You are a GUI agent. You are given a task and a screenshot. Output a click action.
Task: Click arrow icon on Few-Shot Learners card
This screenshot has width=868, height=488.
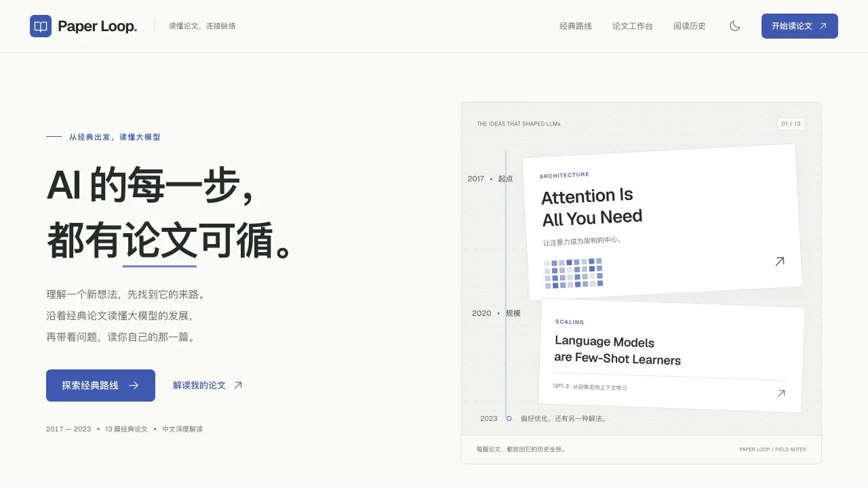pos(781,393)
